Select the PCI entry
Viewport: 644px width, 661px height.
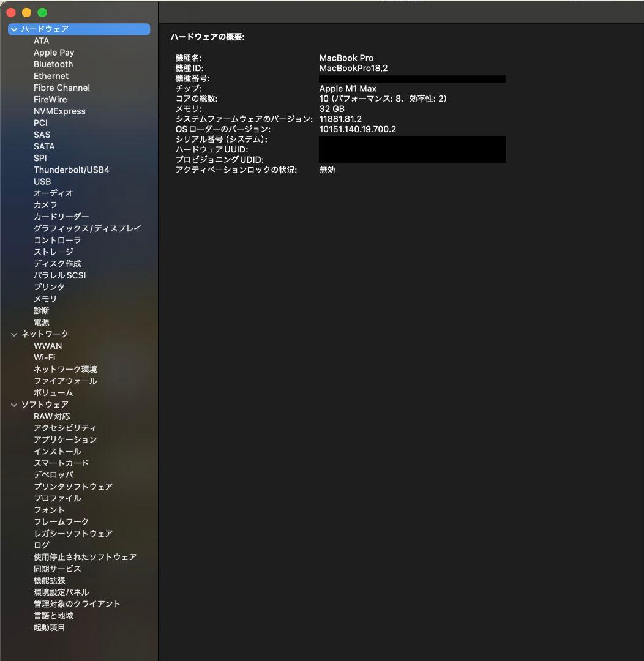click(40, 123)
